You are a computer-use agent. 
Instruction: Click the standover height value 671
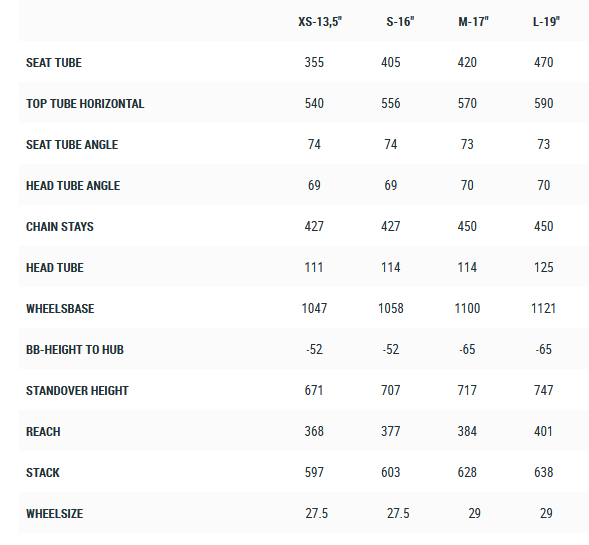tap(314, 390)
